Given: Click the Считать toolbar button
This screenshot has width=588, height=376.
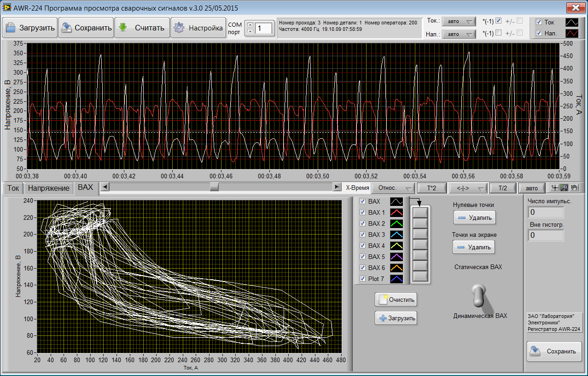Looking at the screenshot, I should pos(142,28).
